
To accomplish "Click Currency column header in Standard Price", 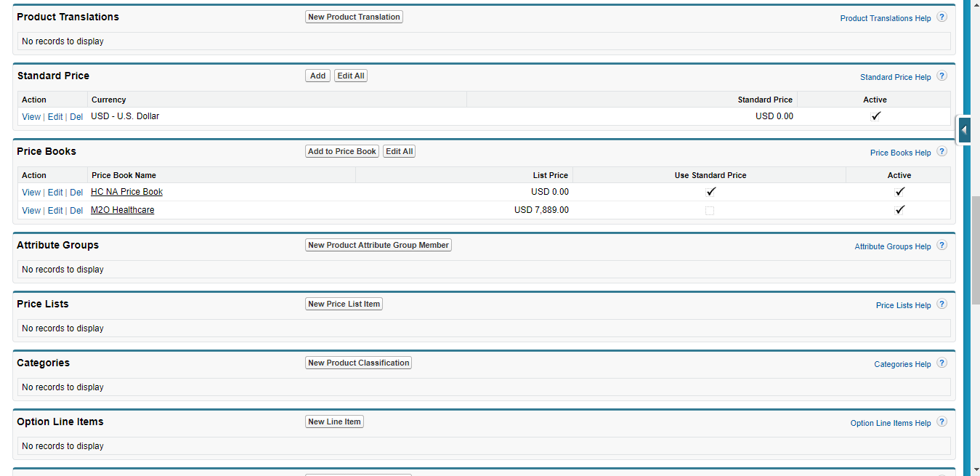I will 108,100.
